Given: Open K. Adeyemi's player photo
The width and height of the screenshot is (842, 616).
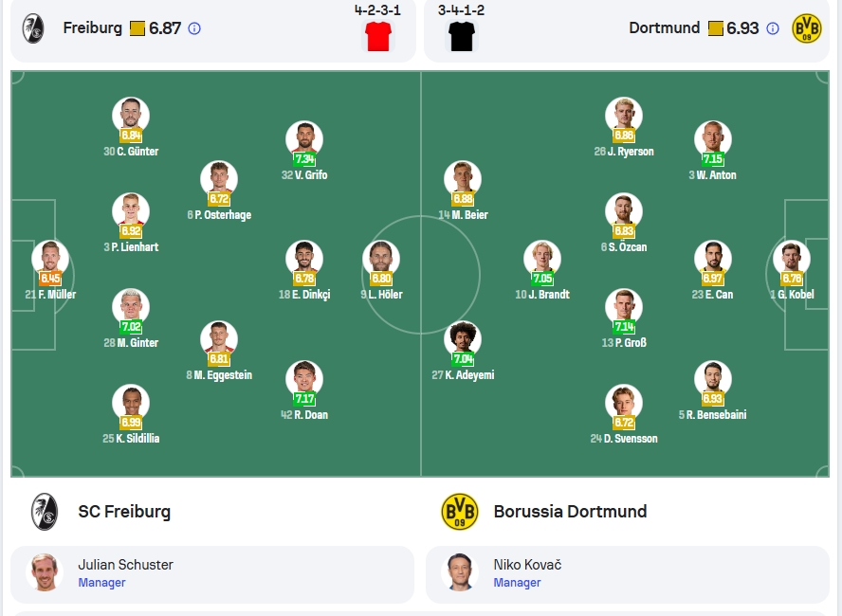Looking at the screenshot, I should (x=463, y=339).
